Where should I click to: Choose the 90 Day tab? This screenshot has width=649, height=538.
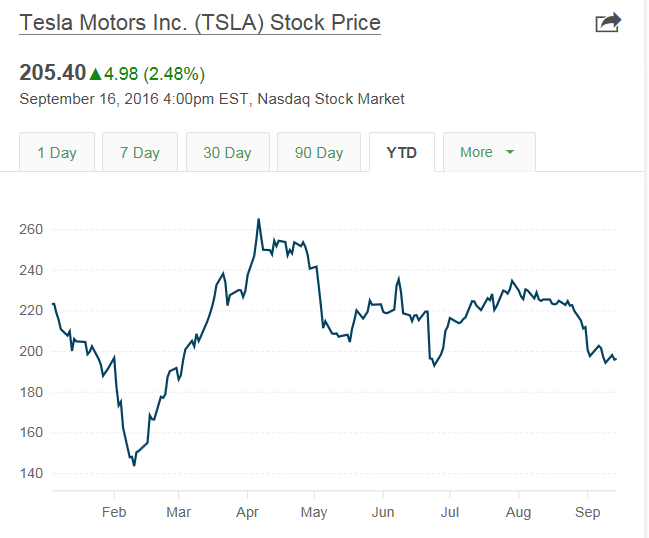coord(319,153)
